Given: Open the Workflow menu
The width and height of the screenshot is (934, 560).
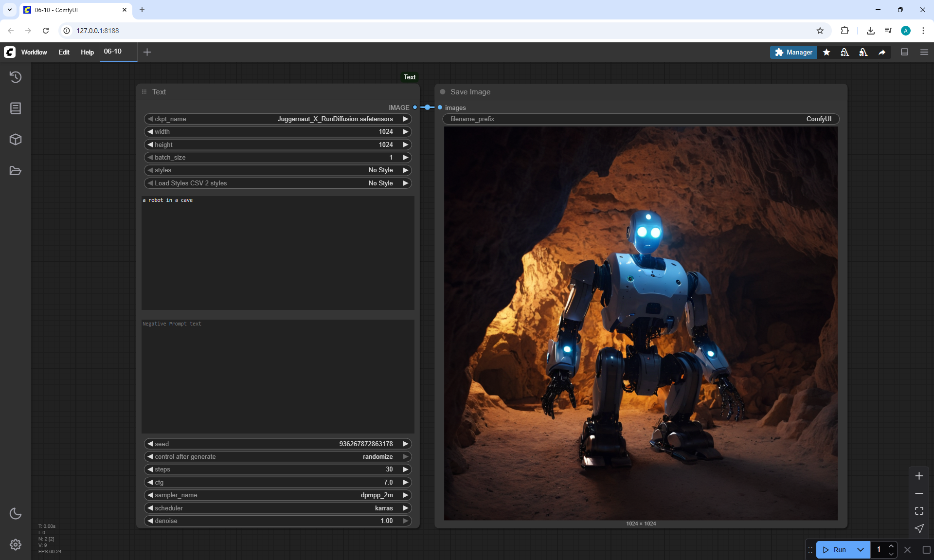Looking at the screenshot, I should pos(34,52).
